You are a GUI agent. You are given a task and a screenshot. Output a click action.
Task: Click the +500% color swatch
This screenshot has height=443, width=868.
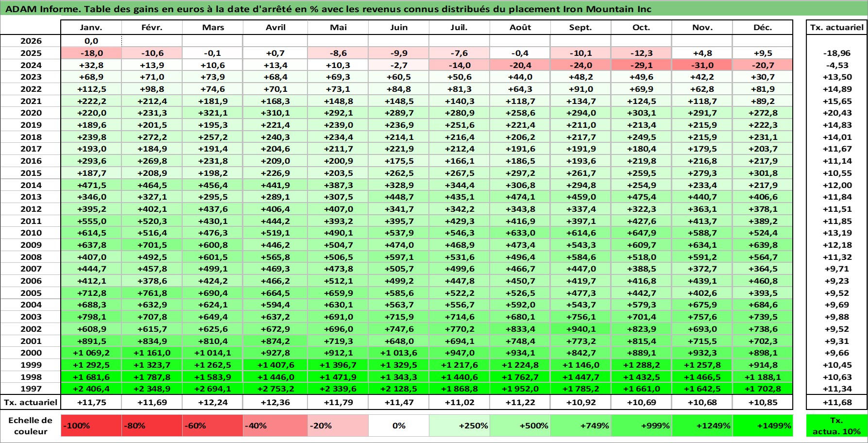[520, 426]
